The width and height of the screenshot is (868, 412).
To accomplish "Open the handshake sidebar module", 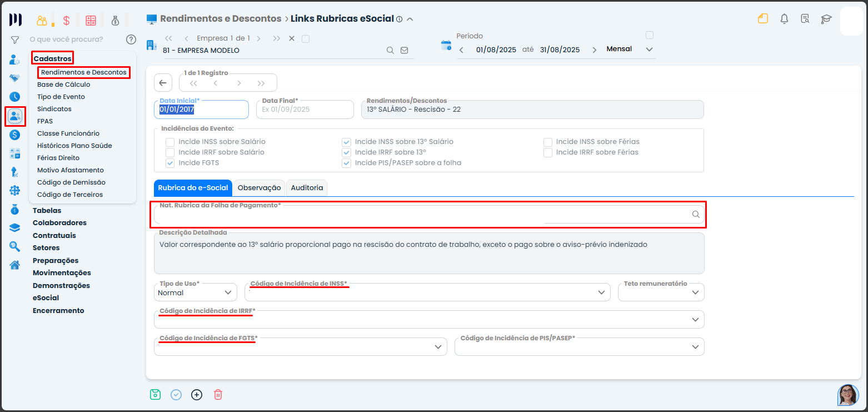I will [x=15, y=78].
